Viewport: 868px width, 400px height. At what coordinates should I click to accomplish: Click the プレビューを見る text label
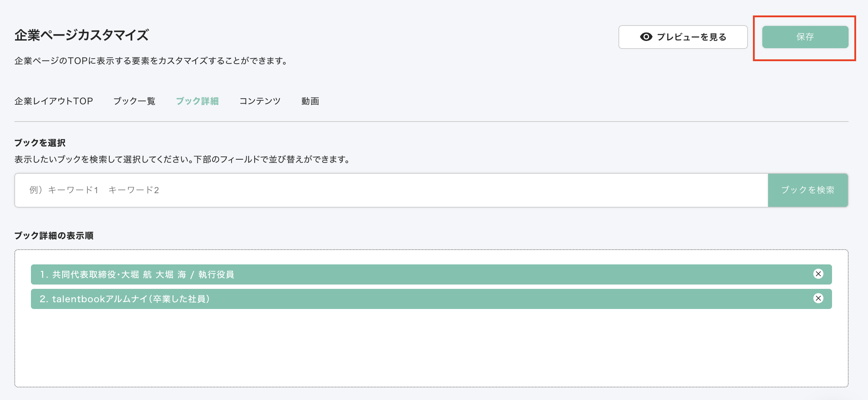pyautogui.click(x=691, y=37)
